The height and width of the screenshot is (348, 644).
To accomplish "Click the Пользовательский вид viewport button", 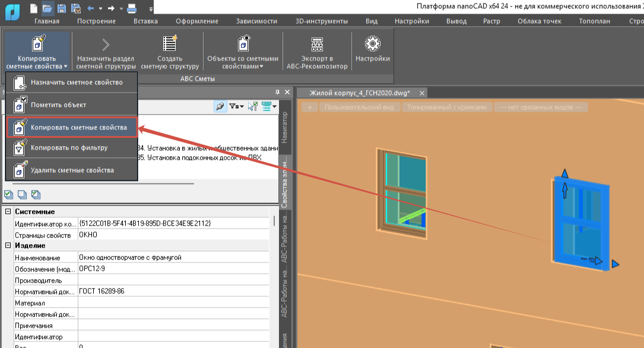I will 359,107.
